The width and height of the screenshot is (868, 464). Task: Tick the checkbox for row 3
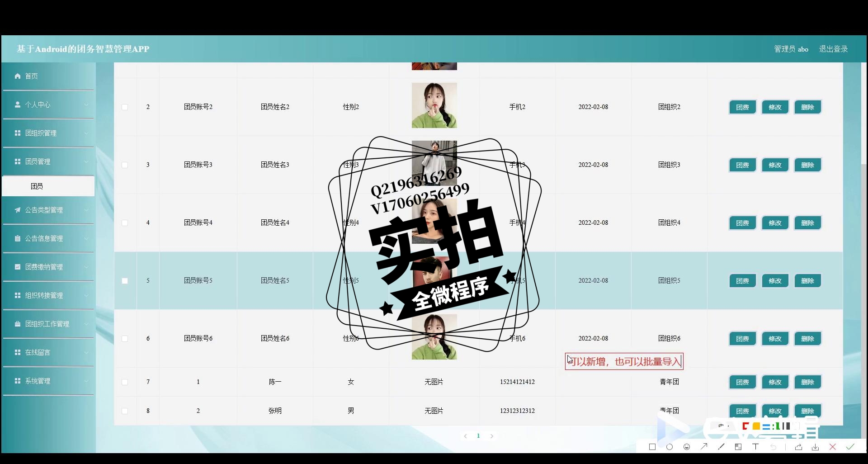125,165
